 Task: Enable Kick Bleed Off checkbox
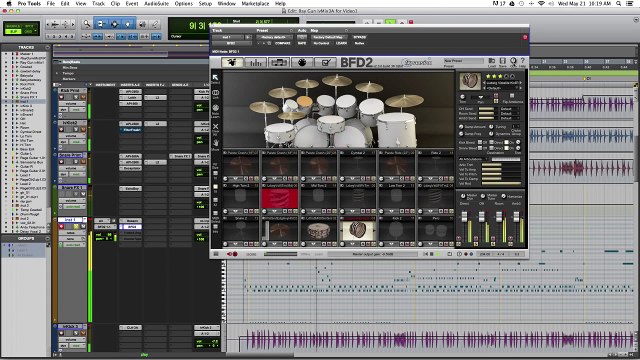(x=480, y=142)
